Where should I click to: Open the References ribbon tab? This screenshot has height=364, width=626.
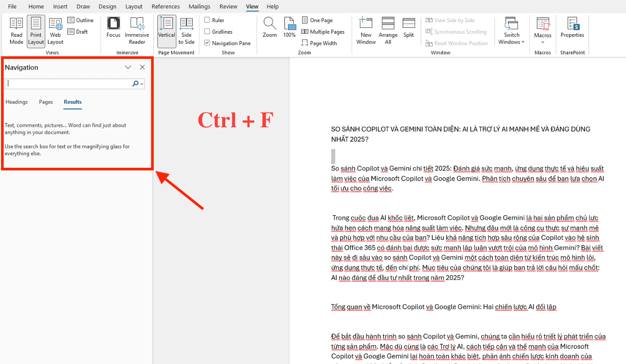tap(165, 6)
